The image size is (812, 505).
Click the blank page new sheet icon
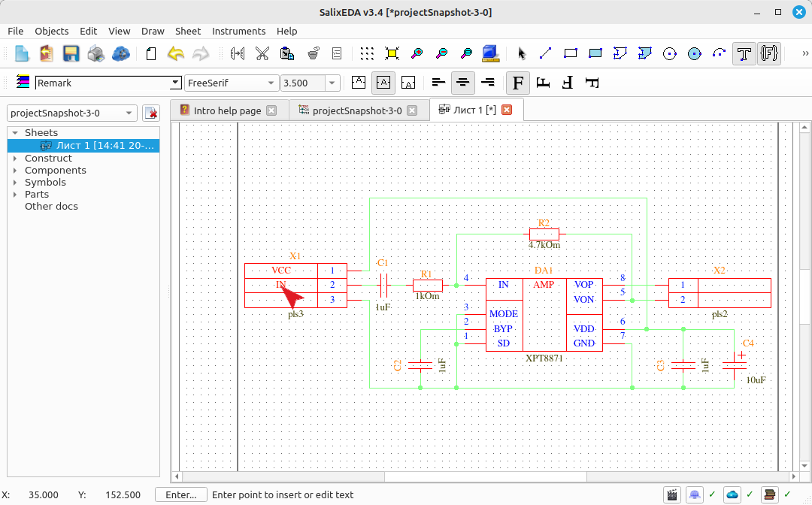(150, 53)
